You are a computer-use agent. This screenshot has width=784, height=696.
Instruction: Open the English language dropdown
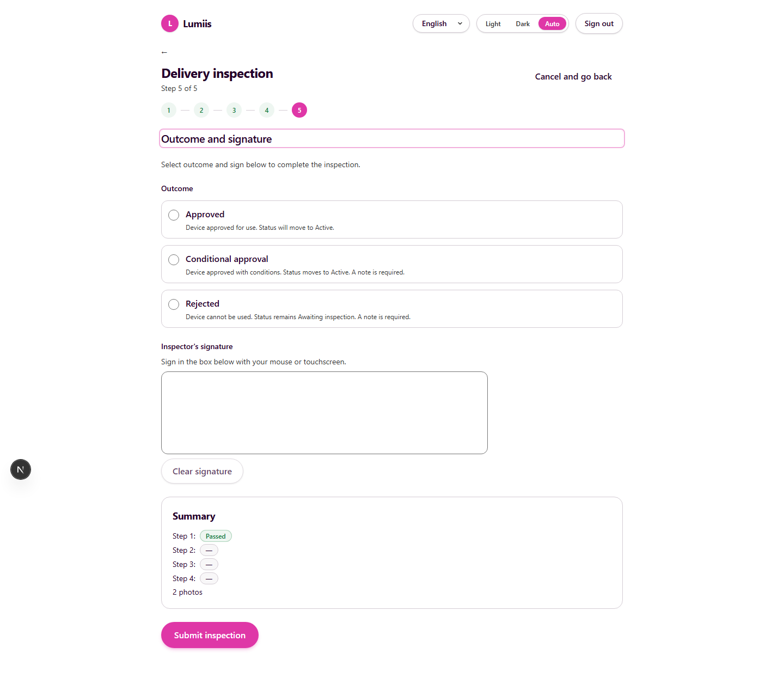click(x=441, y=23)
